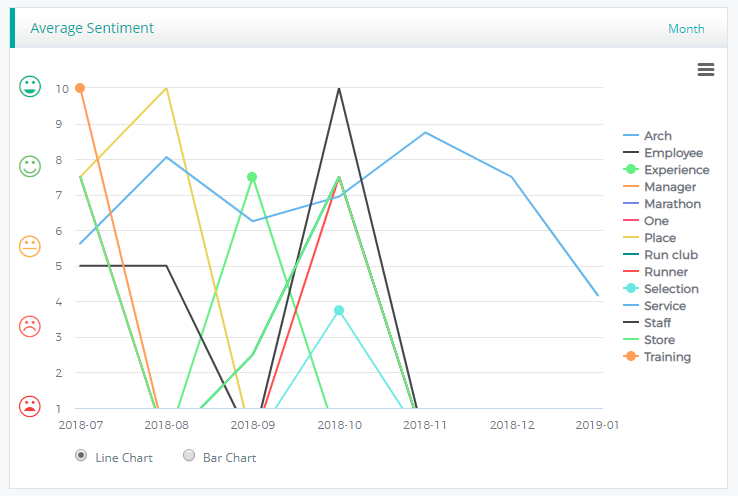Click the blue Service peak at 2018-11
This screenshot has height=496, width=738.
coord(425,133)
